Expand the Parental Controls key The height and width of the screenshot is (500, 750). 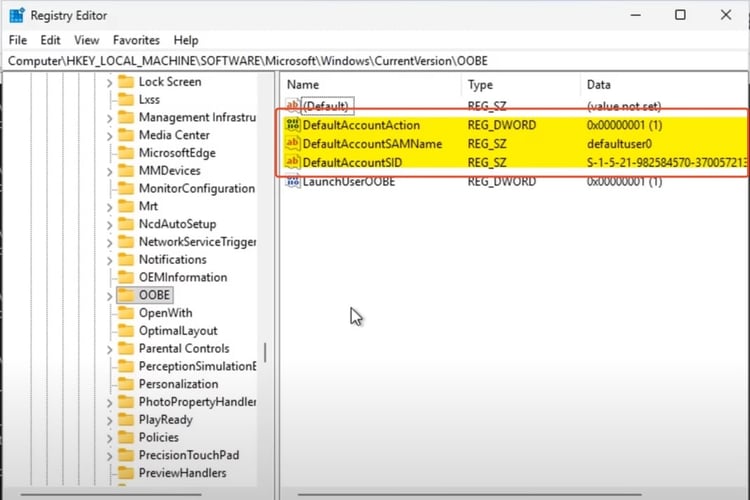click(109, 349)
